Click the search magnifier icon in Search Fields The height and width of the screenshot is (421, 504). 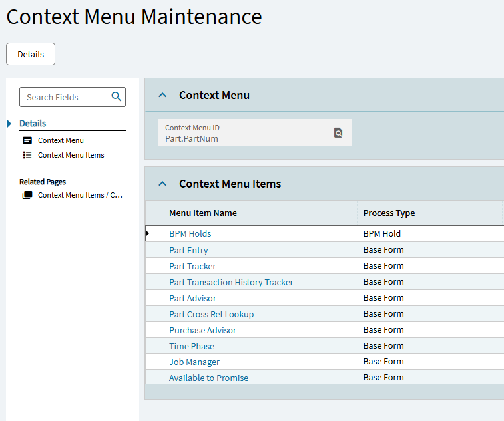coord(116,96)
